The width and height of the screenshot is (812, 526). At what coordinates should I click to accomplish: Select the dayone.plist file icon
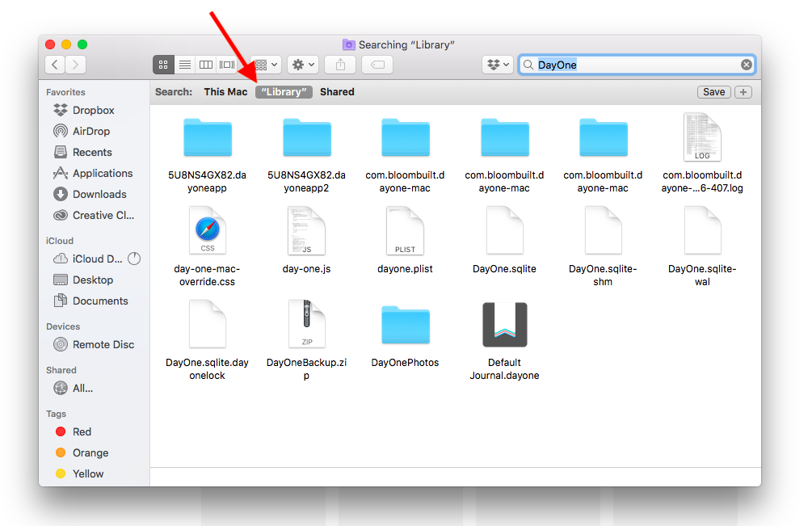(x=405, y=230)
